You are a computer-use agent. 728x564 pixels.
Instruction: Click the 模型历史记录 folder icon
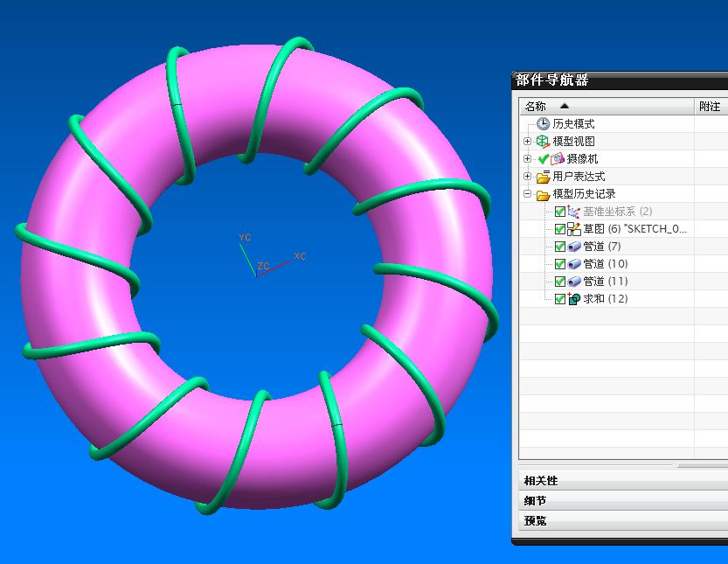(543, 194)
